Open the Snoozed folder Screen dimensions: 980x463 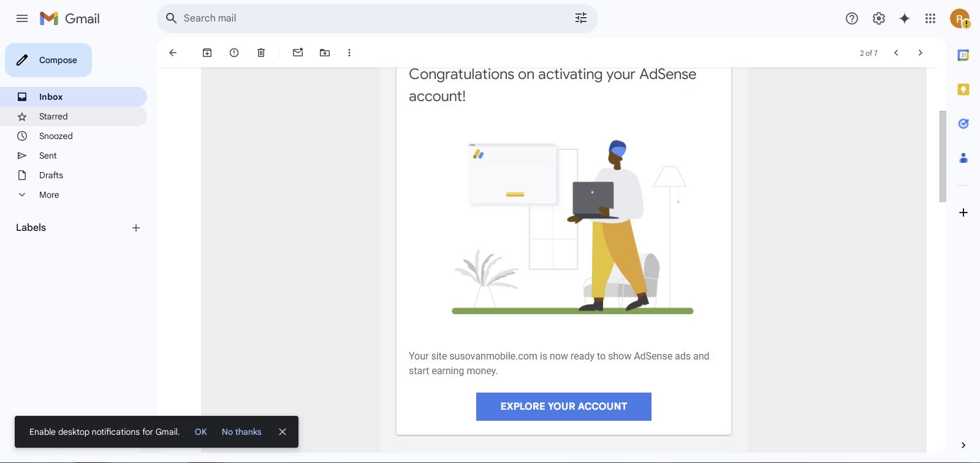[74, 136]
